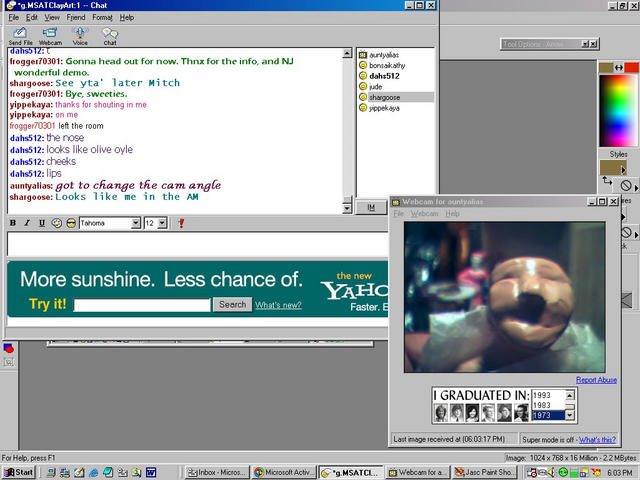Click the Start button
The height and width of the screenshot is (480, 640).
[x=18, y=472]
